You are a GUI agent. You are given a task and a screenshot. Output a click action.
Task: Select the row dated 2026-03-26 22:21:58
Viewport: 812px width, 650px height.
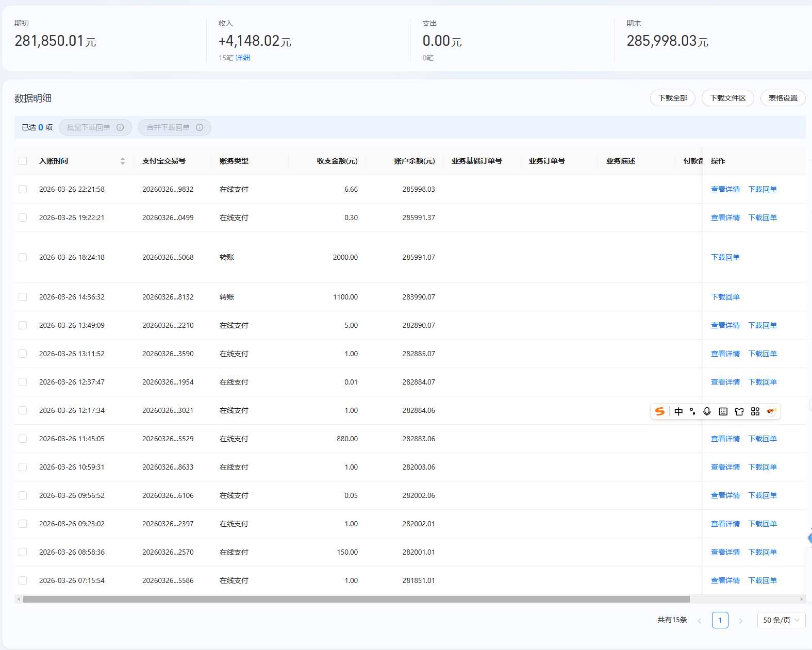click(23, 189)
